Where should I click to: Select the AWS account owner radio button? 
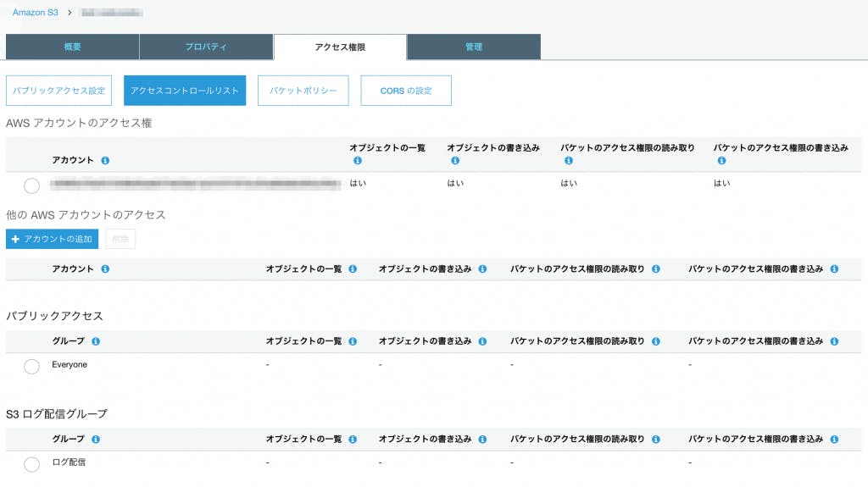31,185
